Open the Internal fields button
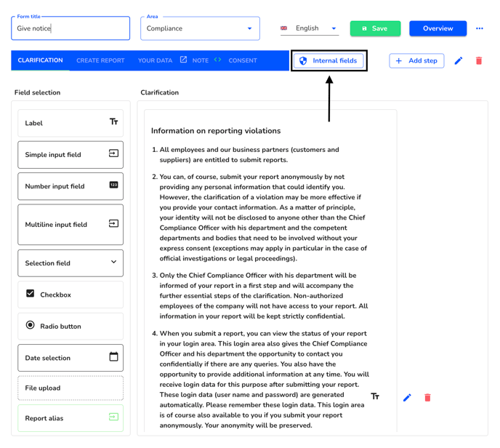Viewport: 500px width, 448px height. click(328, 60)
